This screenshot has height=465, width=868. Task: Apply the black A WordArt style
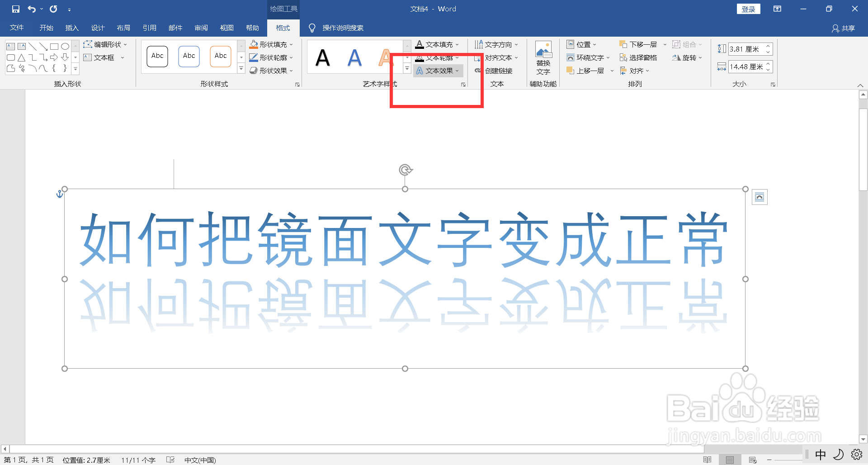[323, 58]
